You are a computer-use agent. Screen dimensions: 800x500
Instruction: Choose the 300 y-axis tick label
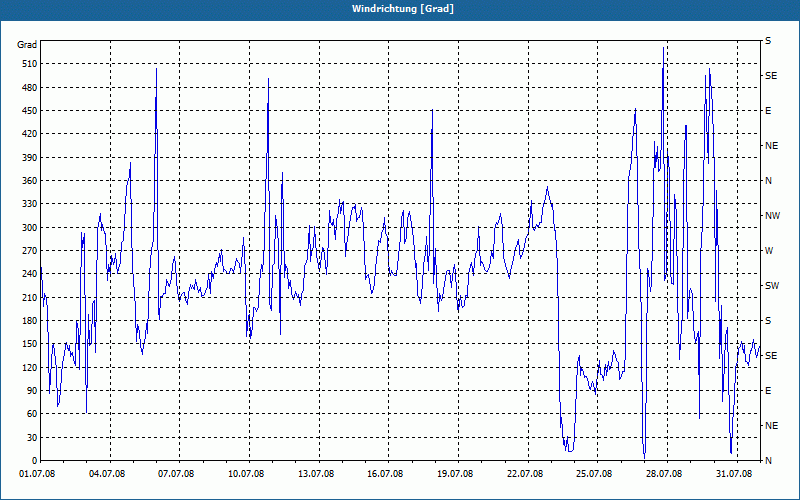tap(30, 228)
